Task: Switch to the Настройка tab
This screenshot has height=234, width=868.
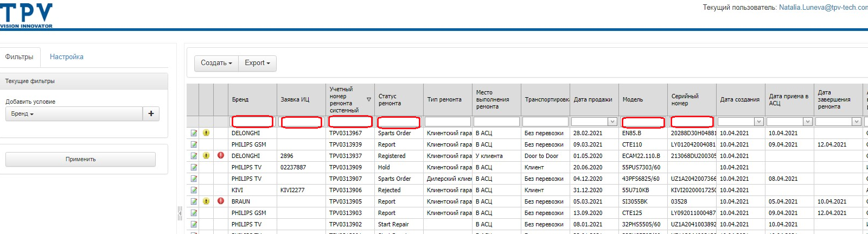Action: point(67,57)
